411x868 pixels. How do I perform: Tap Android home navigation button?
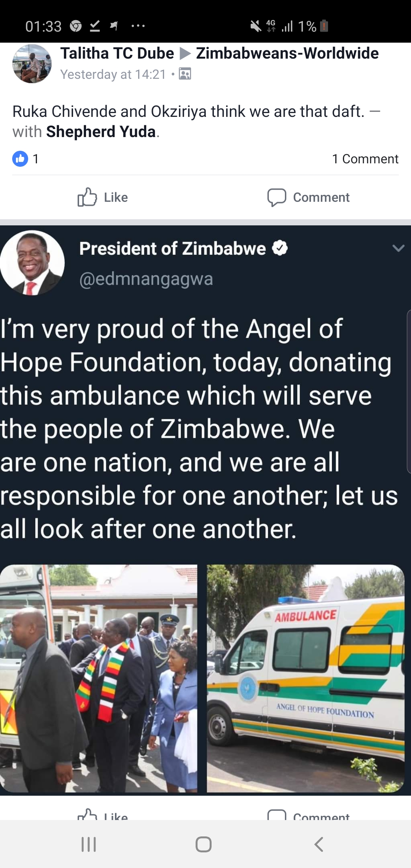204,844
